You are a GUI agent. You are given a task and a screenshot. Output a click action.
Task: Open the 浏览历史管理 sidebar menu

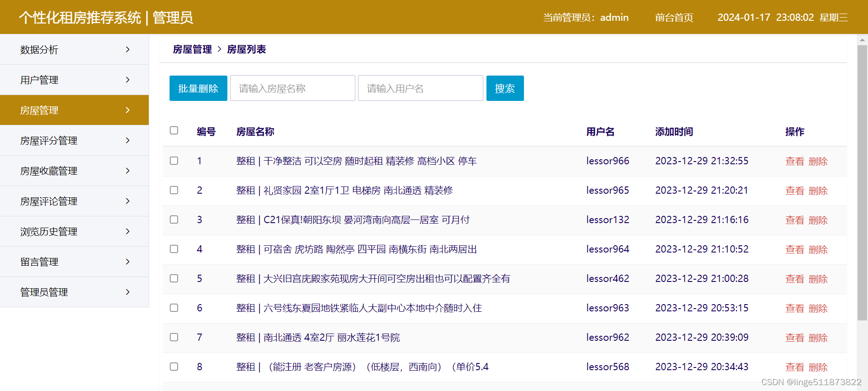point(74,231)
